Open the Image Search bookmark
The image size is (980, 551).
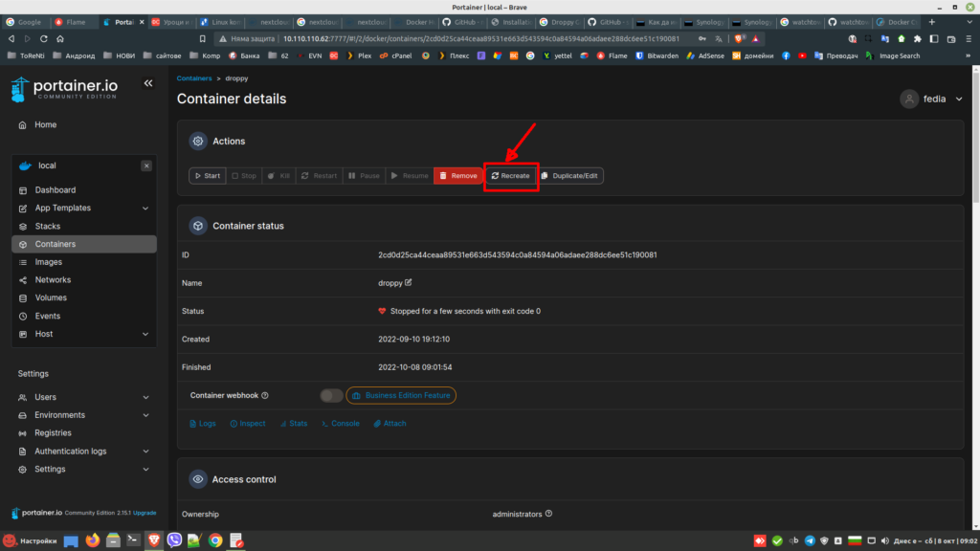click(893, 55)
